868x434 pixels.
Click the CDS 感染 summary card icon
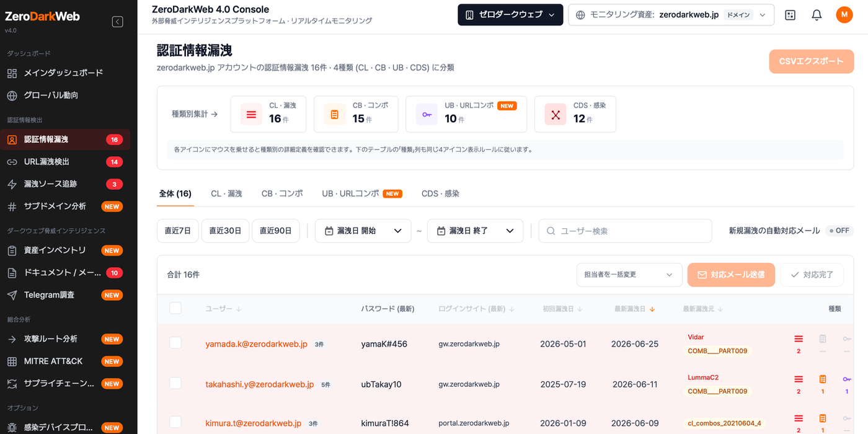556,115
